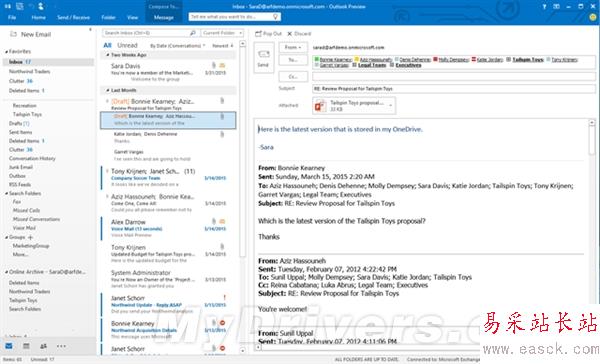This screenshot has height=364, width=600.
Task: Click the message list scroll up arrow
Action: (242, 44)
